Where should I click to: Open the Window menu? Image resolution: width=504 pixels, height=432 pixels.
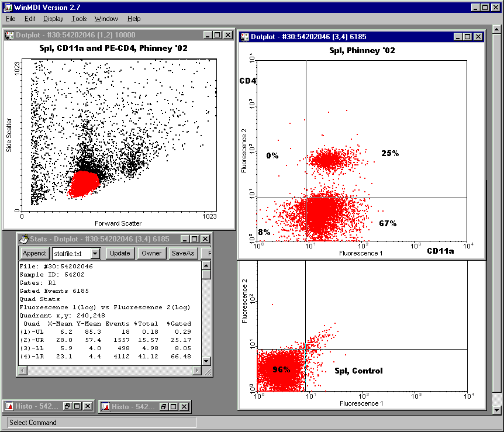click(106, 19)
